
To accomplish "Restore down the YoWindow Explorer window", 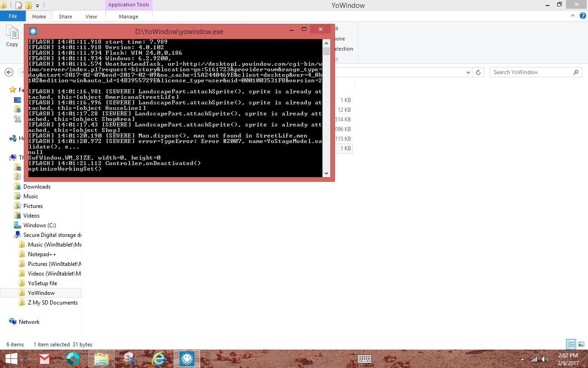I will coord(560,5).
